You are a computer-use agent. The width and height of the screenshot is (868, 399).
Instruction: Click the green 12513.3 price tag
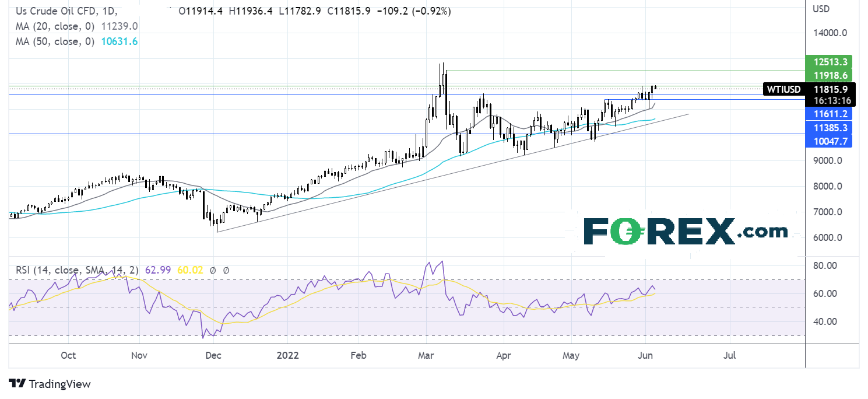(827, 62)
